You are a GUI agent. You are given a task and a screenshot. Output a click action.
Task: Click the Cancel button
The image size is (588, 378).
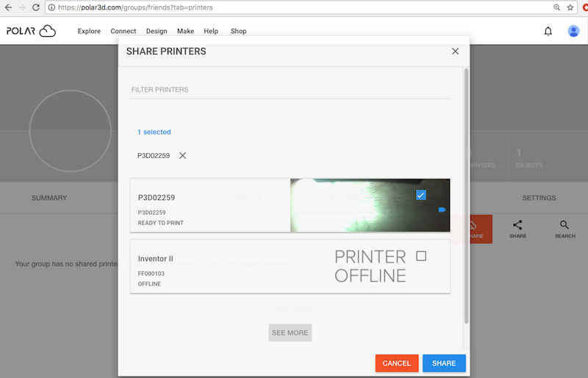[x=397, y=363]
